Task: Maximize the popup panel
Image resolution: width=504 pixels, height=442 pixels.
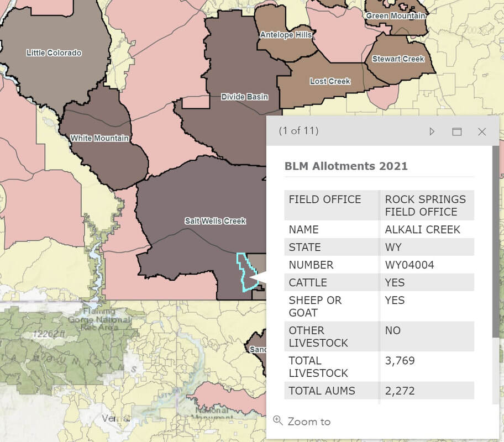Action: coord(456,131)
